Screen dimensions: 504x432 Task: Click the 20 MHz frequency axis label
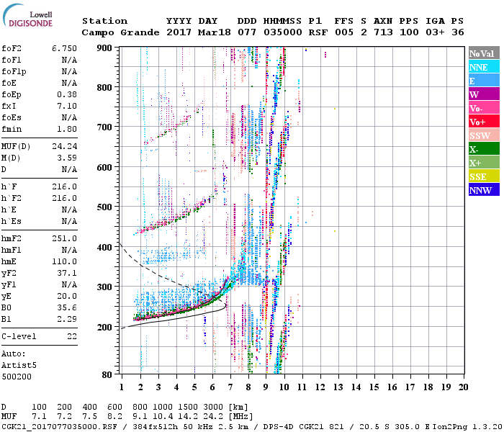point(464,387)
